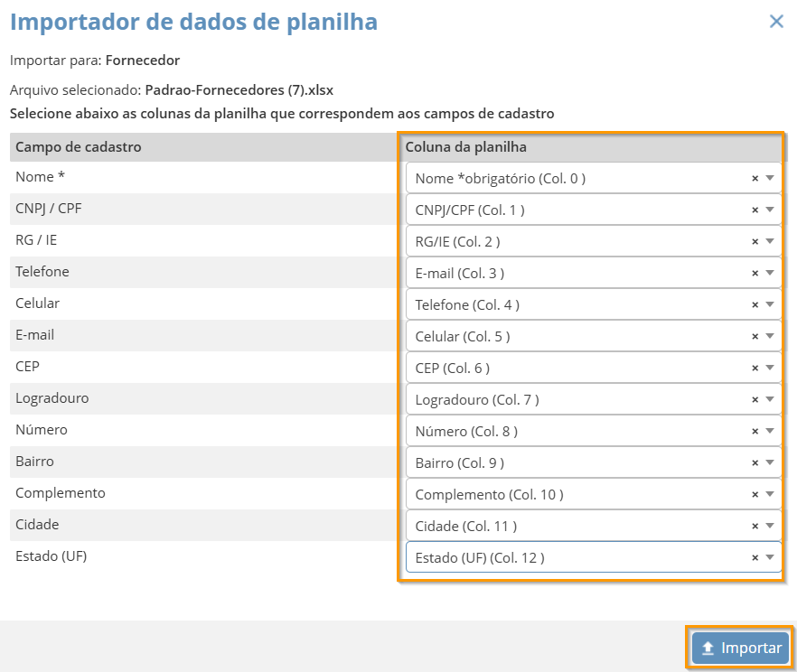Open the Logradouro column dropdown arrow

(770, 400)
